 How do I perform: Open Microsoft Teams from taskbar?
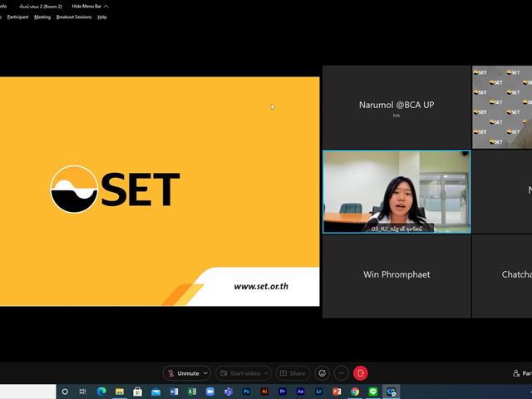[x=229, y=392]
